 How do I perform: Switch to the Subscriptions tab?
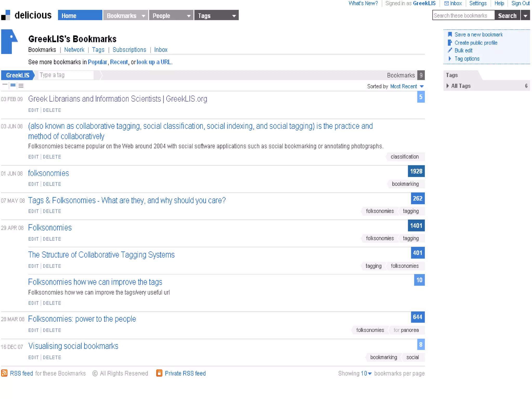pyautogui.click(x=129, y=50)
